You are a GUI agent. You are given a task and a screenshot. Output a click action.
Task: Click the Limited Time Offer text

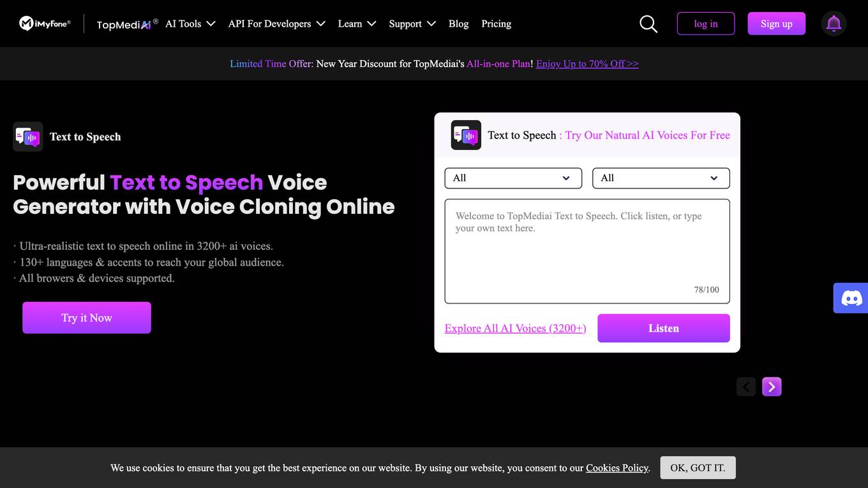(271, 64)
